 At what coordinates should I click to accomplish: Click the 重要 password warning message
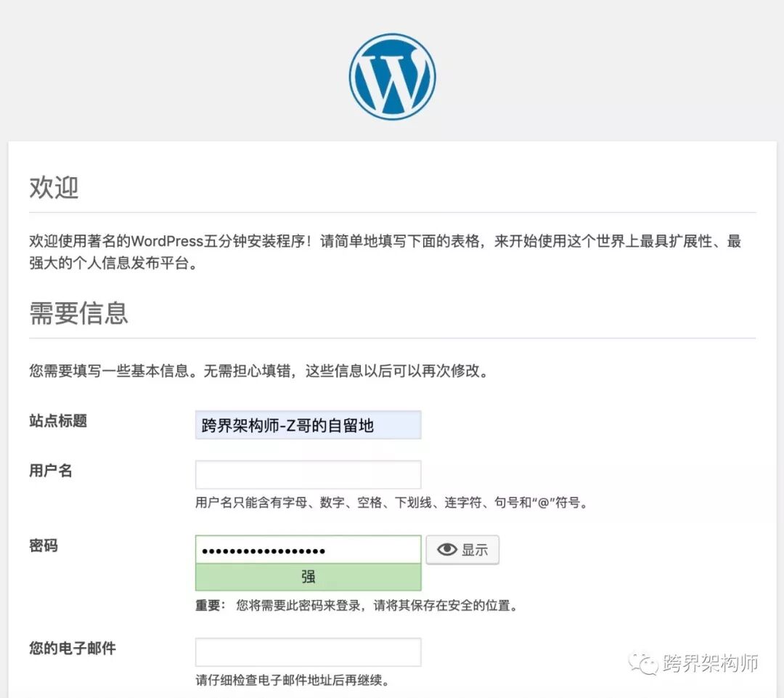tap(357, 606)
